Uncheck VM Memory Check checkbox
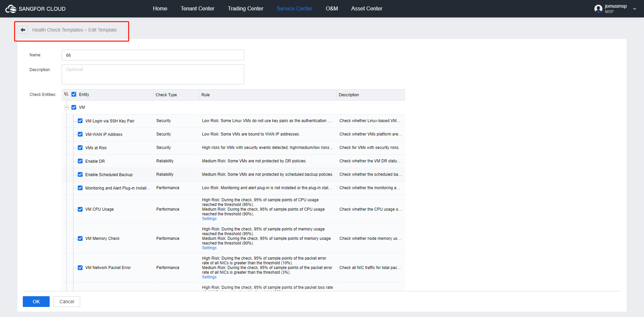The height and width of the screenshot is (317, 644). pyautogui.click(x=80, y=239)
